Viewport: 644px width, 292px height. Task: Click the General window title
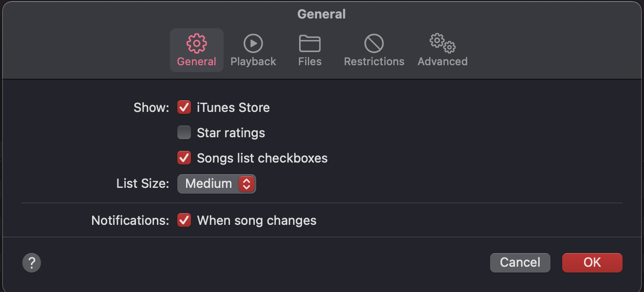click(322, 15)
